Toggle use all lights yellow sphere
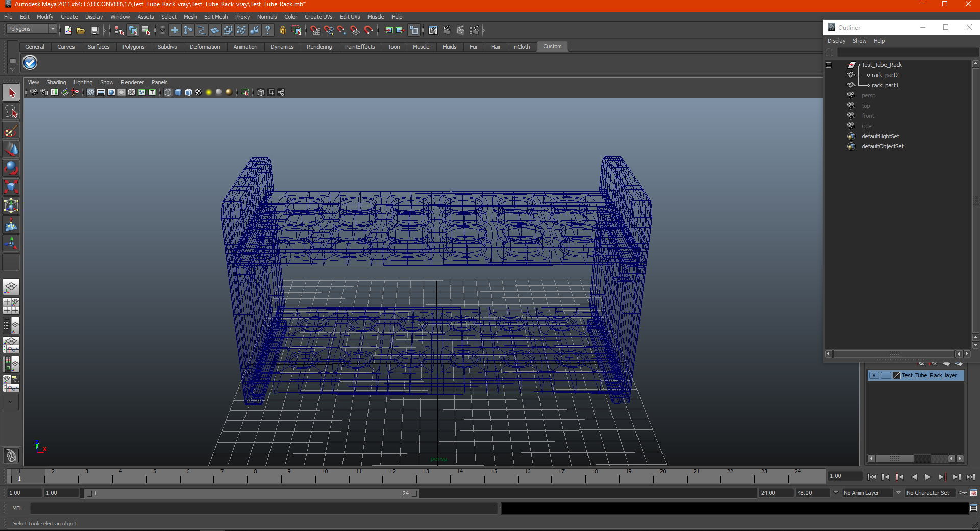Image resolution: width=980 pixels, height=531 pixels. pos(209,92)
